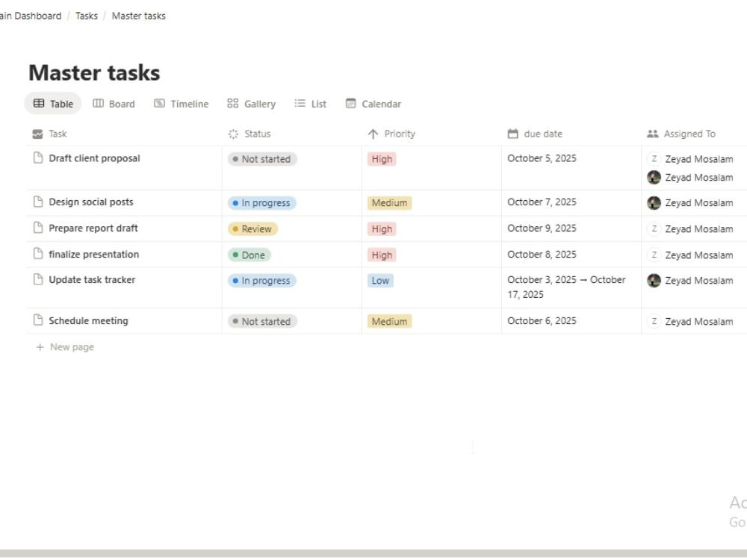This screenshot has width=747, height=560.
Task: Open the finalize presentation task
Action: (x=94, y=255)
